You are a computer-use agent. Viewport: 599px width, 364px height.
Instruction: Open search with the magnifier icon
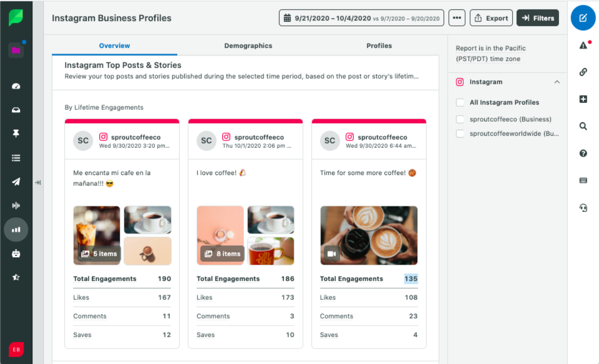click(583, 126)
